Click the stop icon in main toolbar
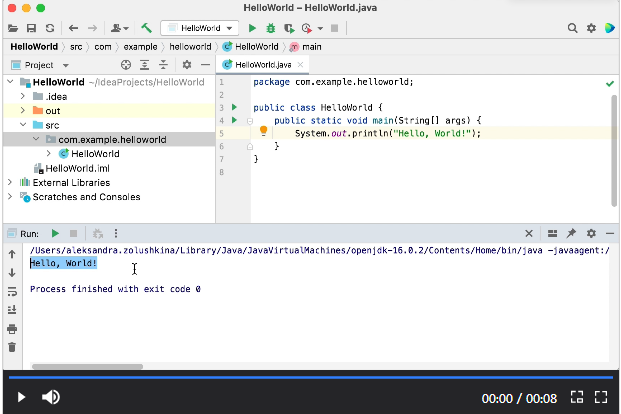The image size is (621, 414). (335, 28)
